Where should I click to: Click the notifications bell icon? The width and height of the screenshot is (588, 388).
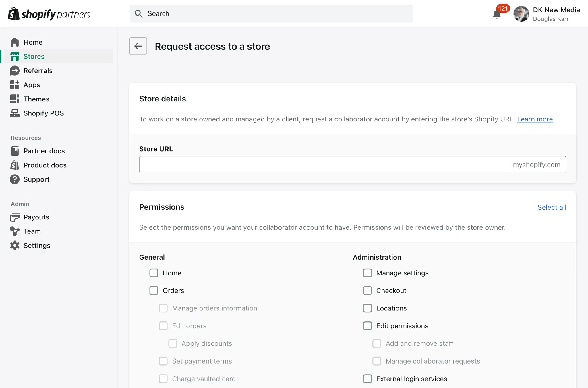[x=497, y=14]
